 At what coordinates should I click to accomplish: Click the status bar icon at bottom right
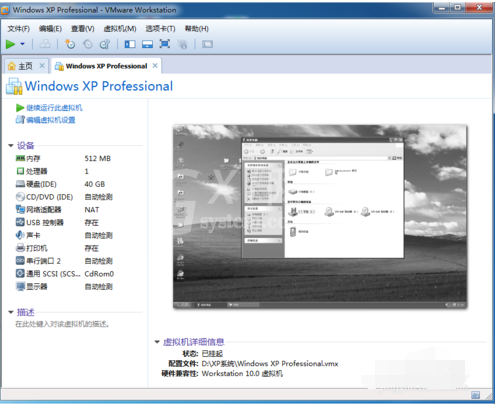[x=476, y=395]
